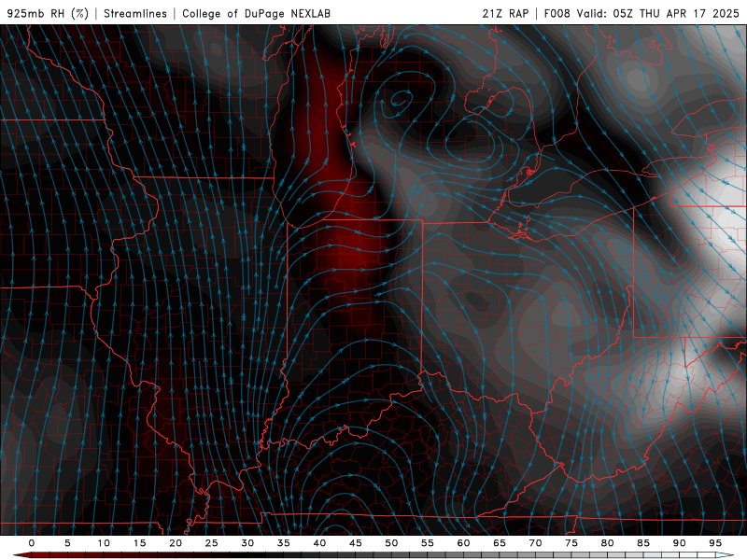Click the legend value "35"
Viewport: 747px width, 560px height.
coord(284,543)
